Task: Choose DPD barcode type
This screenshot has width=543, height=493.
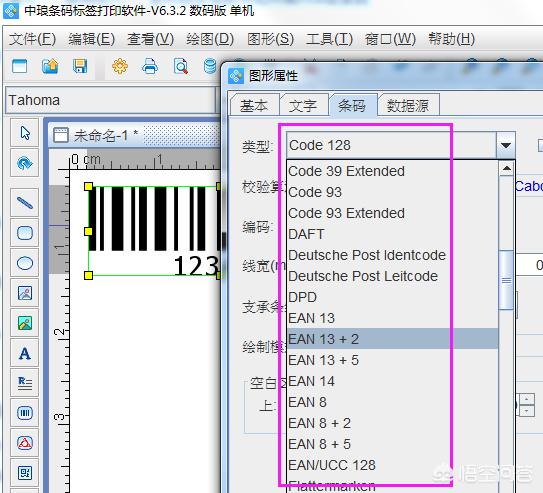Action: click(392, 297)
